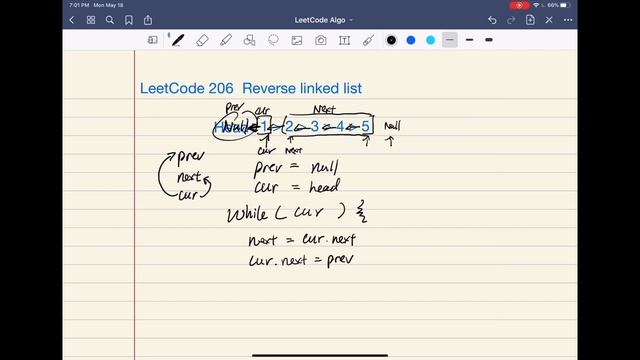Image resolution: width=640 pixels, height=360 pixels.
Task: Select the Text box tool
Action: [344, 40]
